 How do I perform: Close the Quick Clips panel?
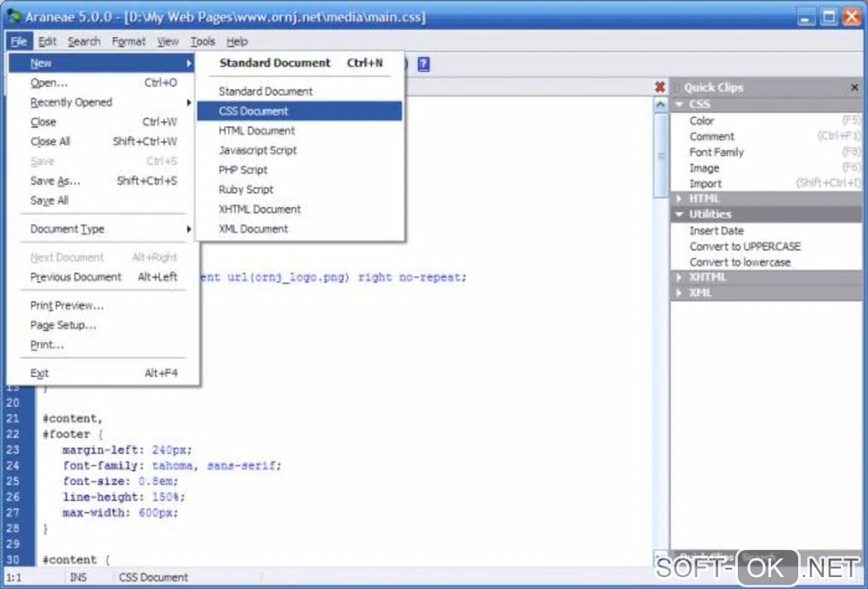[854, 88]
